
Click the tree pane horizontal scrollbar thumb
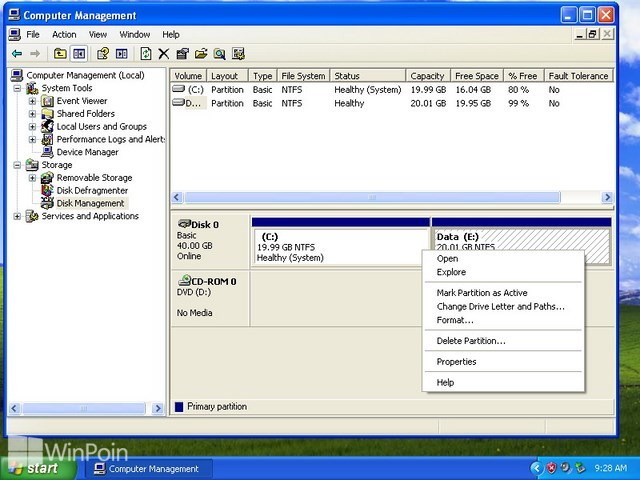pyautogui.click(x=84, y=408)
